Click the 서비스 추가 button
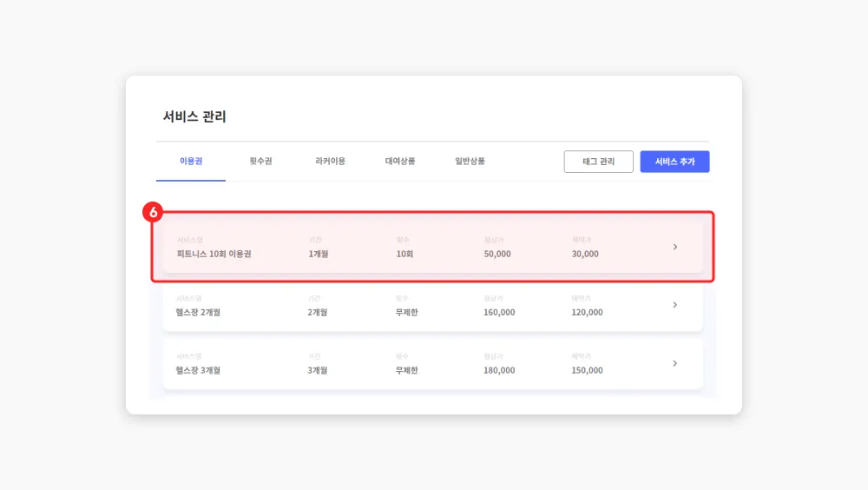Screen dimensions: 868x490 tap(674, 162)
